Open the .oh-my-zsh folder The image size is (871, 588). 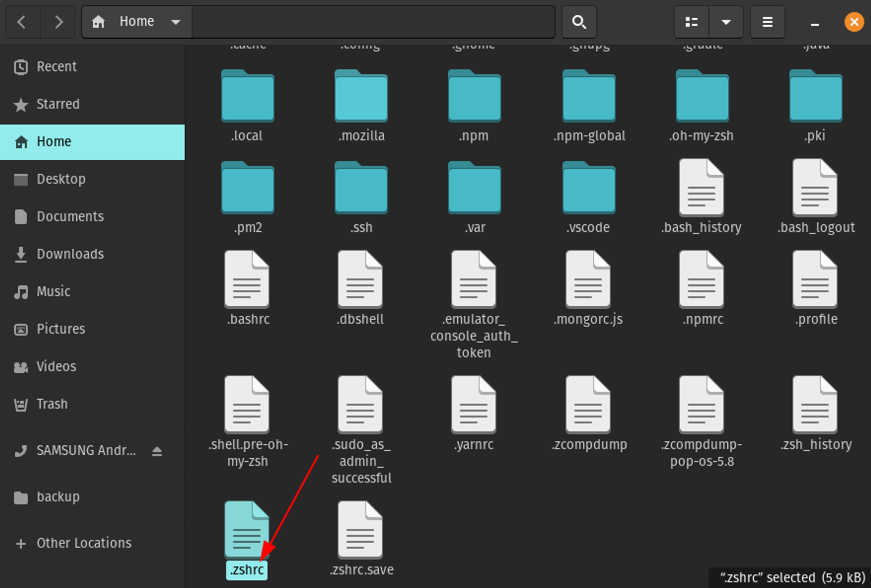[702, 97]
